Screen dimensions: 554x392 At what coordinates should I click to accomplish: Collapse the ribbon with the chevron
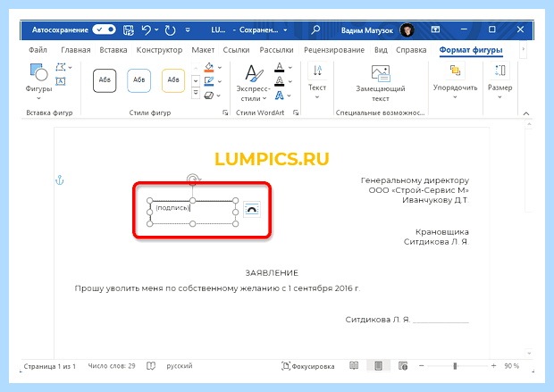click(525, 113)
